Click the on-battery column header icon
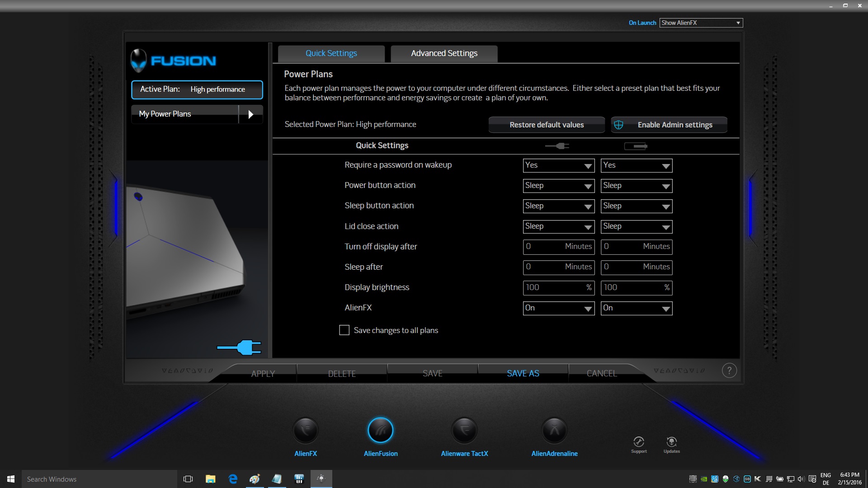 coord(636,146)
